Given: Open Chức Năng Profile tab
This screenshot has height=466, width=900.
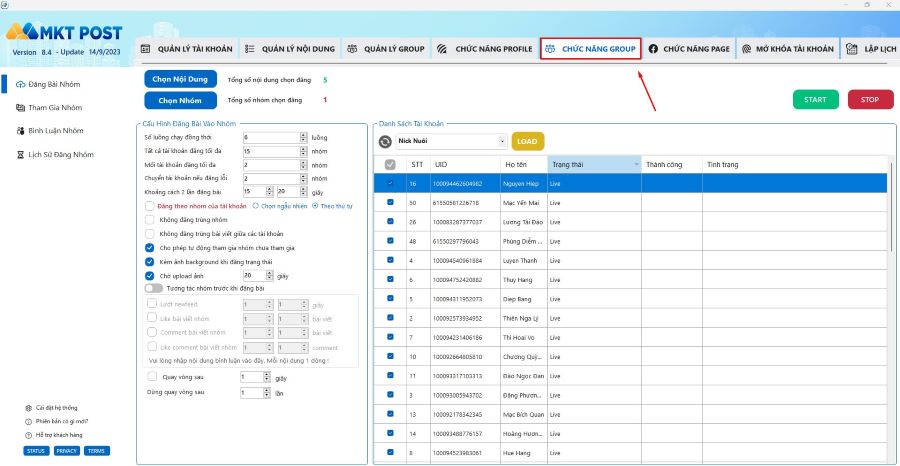Looking at the screenshot, I should click(x=485, y=49).
